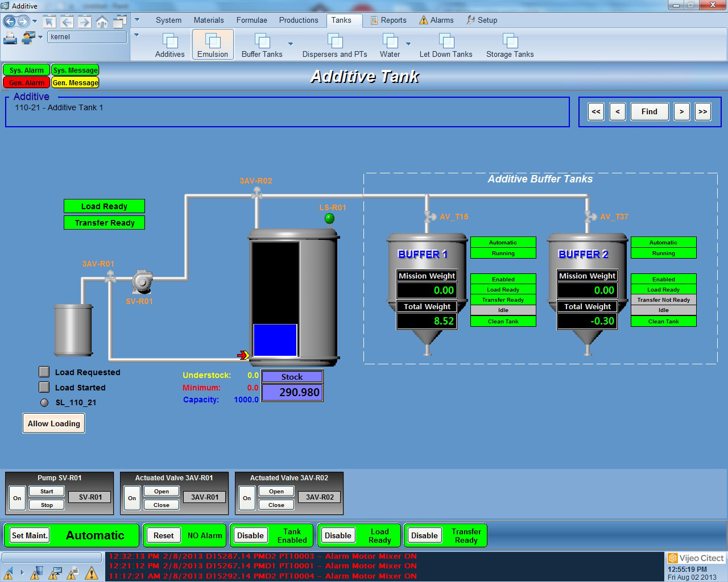This screenshot has width=728, height=582.
Task: Click the printer icon
Action: tap(10, 38)
